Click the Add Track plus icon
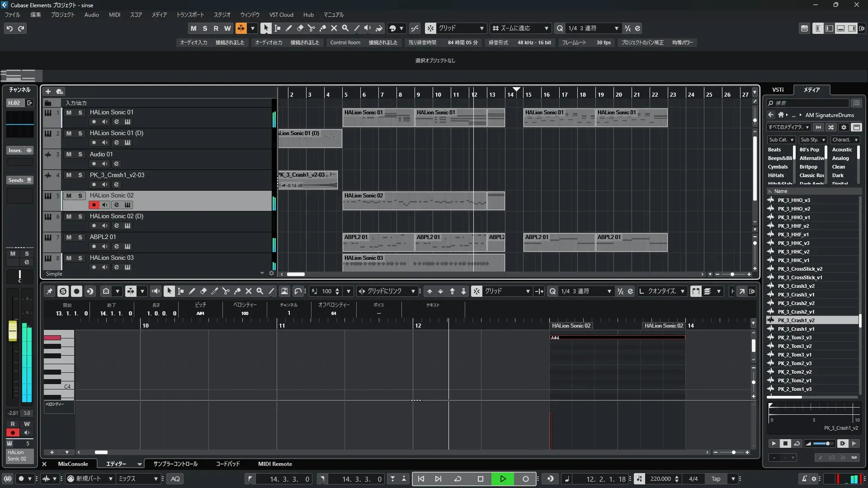The width and height of the screenshot is (868, 488). point(48,91)
